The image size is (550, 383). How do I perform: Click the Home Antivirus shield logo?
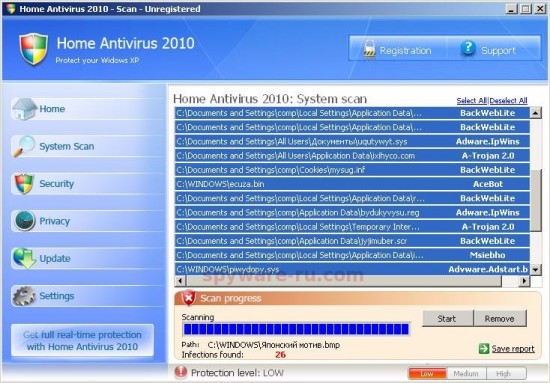33,49
